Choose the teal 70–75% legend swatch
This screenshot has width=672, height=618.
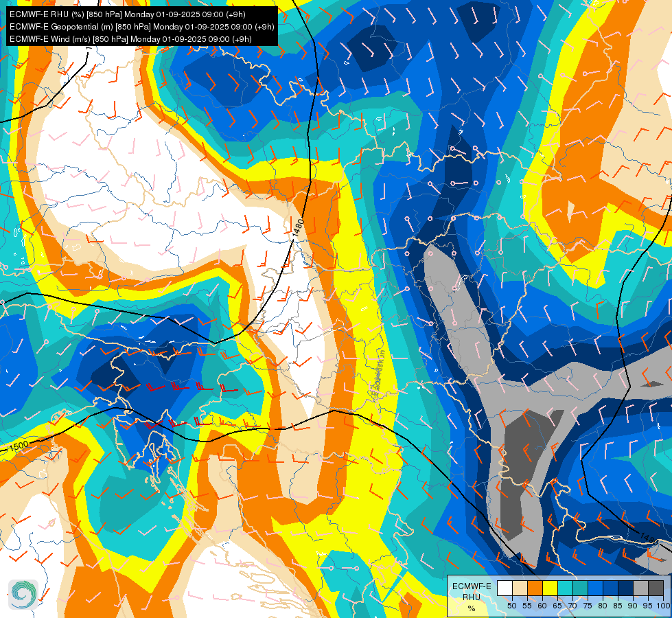pos(580,588)
